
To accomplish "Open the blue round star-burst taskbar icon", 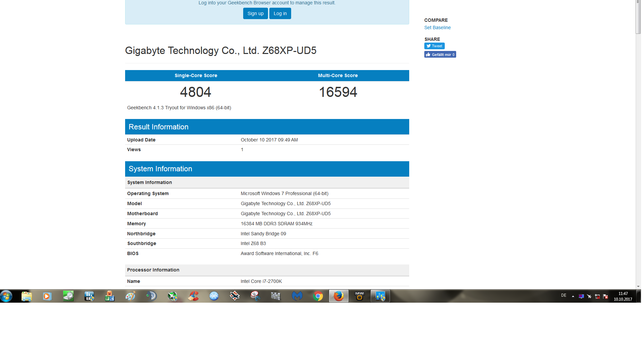I will coord(214,296).
